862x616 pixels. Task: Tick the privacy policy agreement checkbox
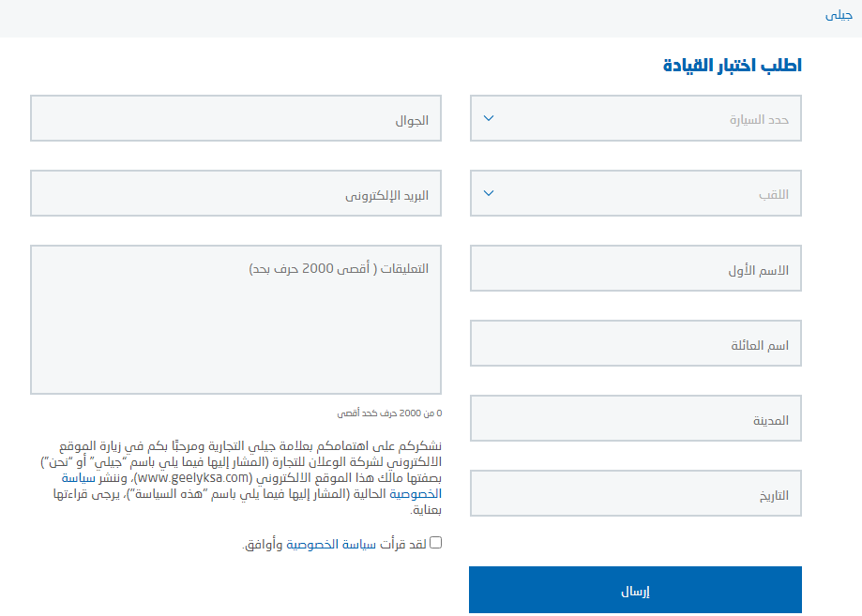pos(435,542)
